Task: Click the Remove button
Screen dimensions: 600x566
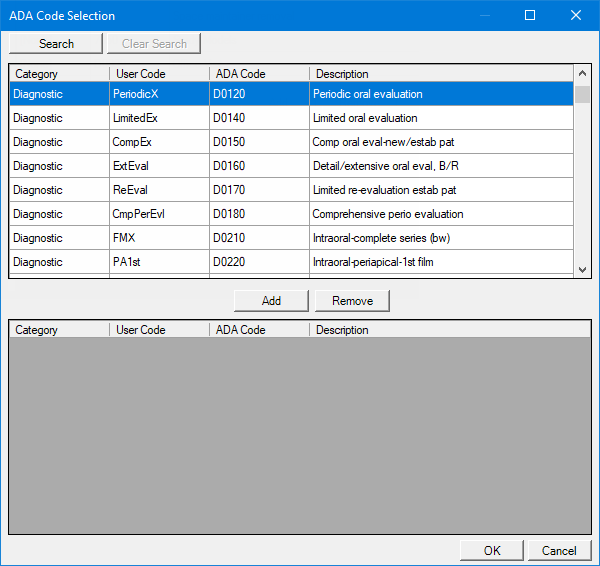Action: point(352,301)
